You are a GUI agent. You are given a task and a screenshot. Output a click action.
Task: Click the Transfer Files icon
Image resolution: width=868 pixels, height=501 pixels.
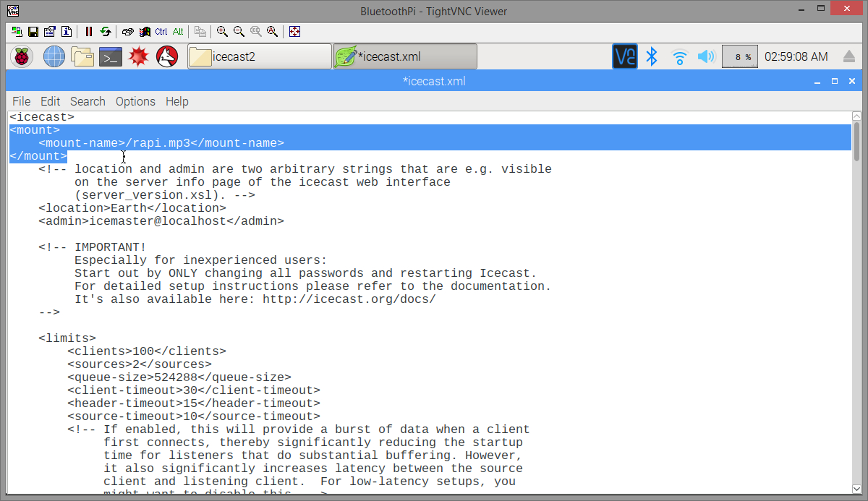tap(200, 32)
